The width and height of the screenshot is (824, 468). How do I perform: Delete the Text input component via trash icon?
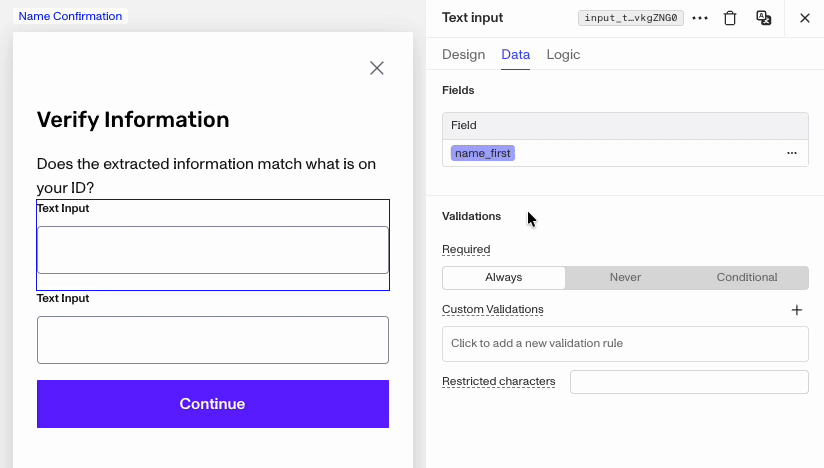pos(730,18)
